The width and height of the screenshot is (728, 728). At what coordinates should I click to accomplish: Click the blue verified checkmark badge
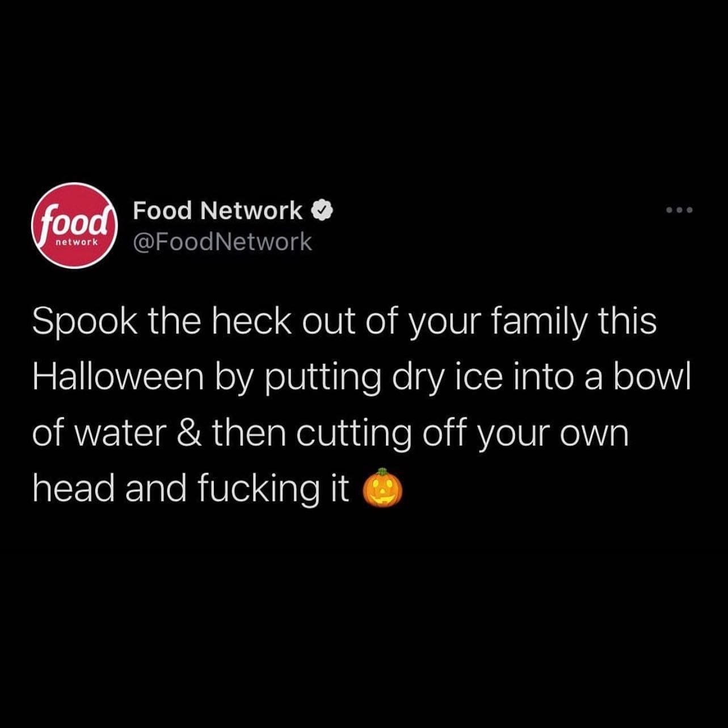(x=322, y=211)
